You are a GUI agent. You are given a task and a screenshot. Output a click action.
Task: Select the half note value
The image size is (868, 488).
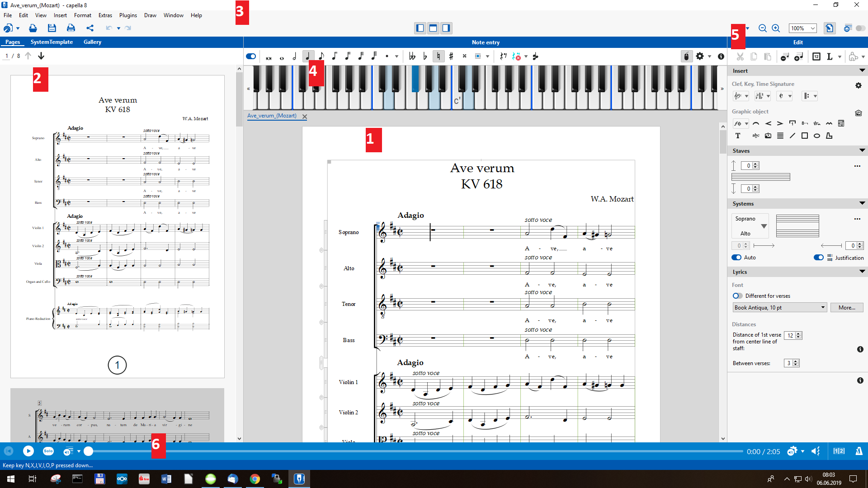(295, 56)
